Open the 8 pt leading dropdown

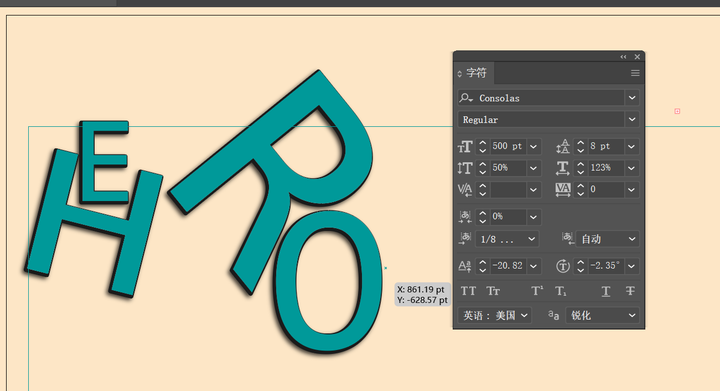point(631,146)
